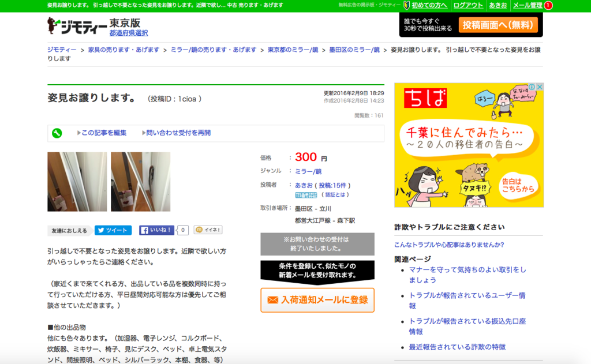The width and height of the screenshot is (591, 364).
Task: Open トラブルが報告されているユーザー情報 link
Action: tap(467, 301)
